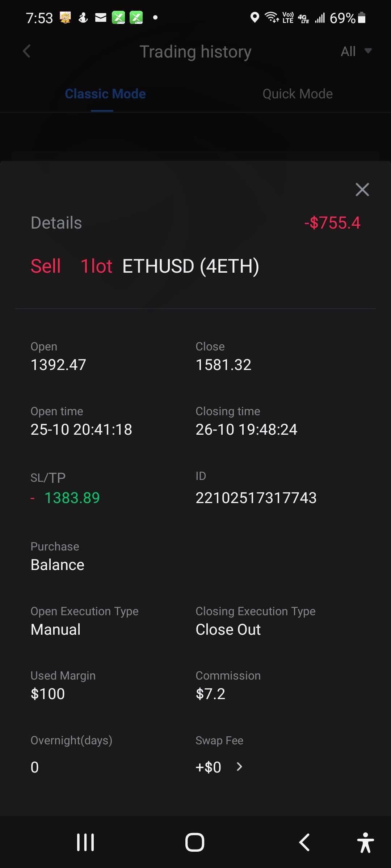Tap the -$755.4 loss amount

click(x=332, y=223)
